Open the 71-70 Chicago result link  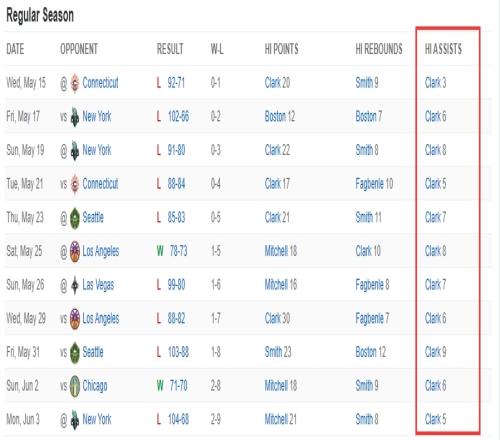[x=178, y=386]
